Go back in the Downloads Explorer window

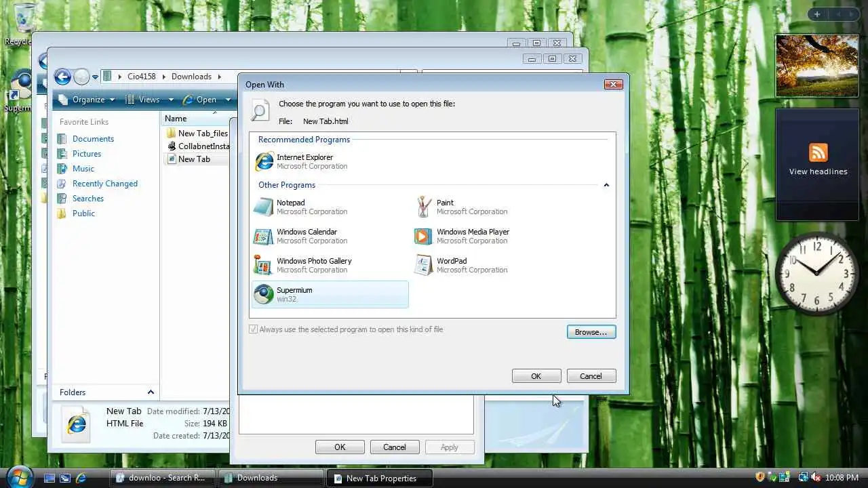coord(62,77)
